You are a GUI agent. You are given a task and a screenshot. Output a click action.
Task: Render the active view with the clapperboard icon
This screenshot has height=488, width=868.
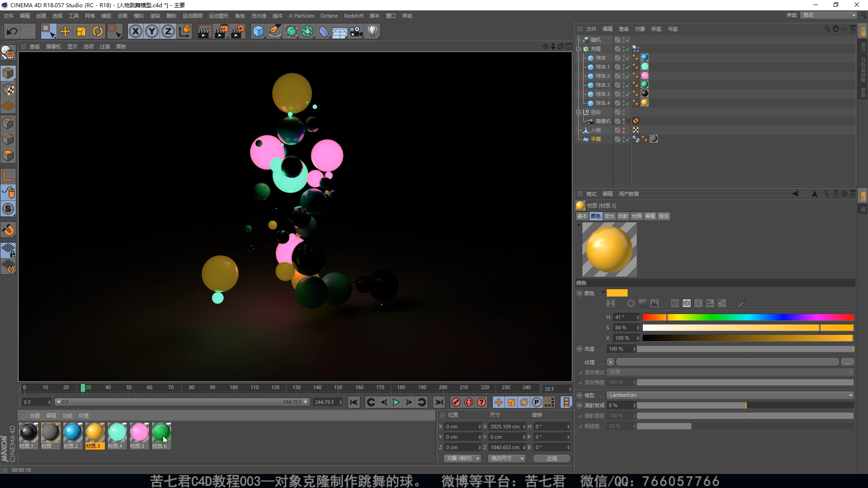coord(204,31)
